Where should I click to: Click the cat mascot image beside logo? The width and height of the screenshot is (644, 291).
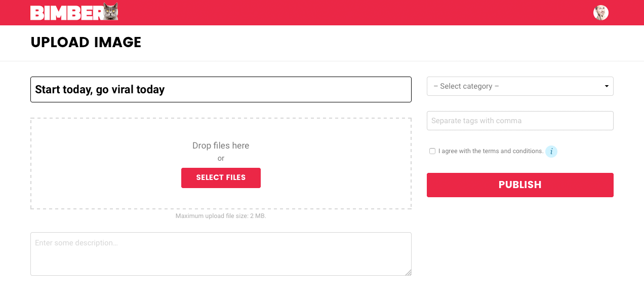coord(110,12)
